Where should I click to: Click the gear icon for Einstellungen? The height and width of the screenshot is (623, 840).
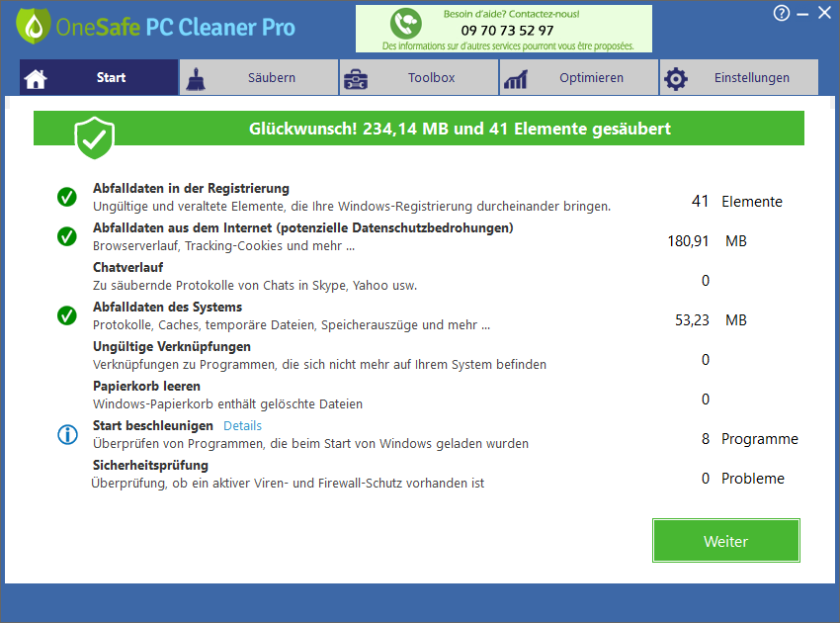(676, 79)
